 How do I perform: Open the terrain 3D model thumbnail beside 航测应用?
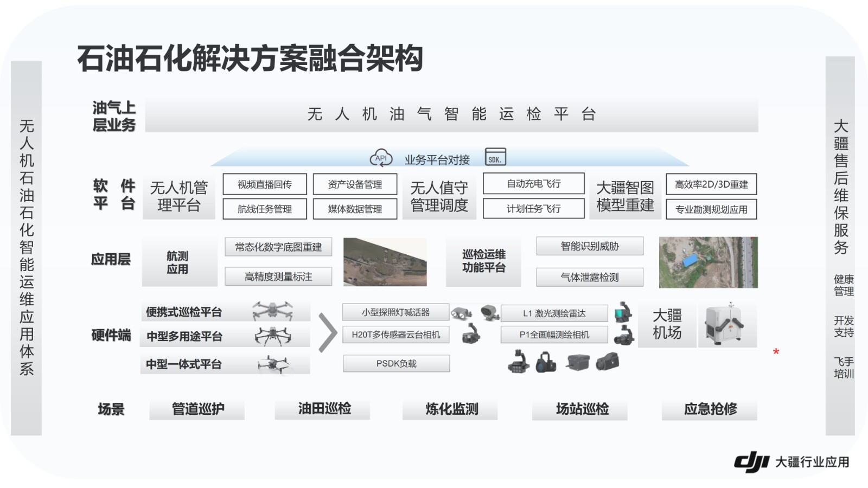click(x=385, y=262)
